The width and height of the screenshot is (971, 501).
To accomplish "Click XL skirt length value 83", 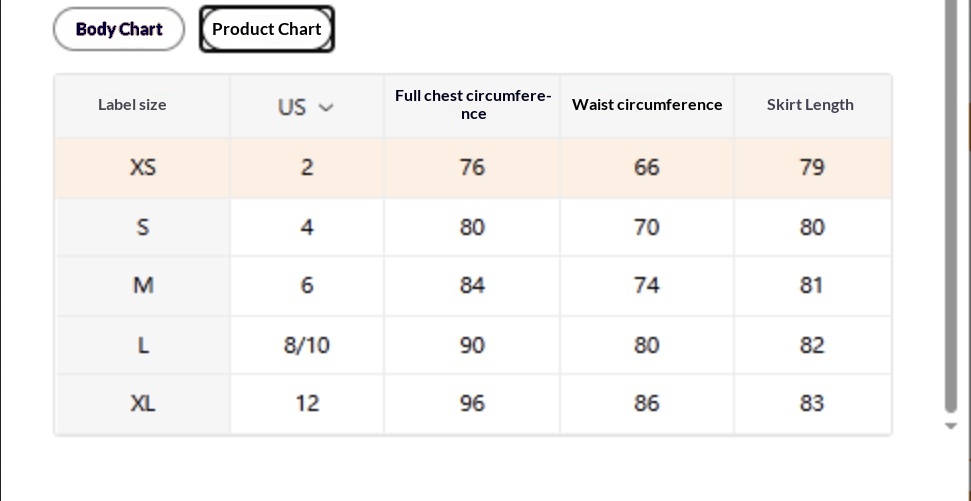I will 812,404.
